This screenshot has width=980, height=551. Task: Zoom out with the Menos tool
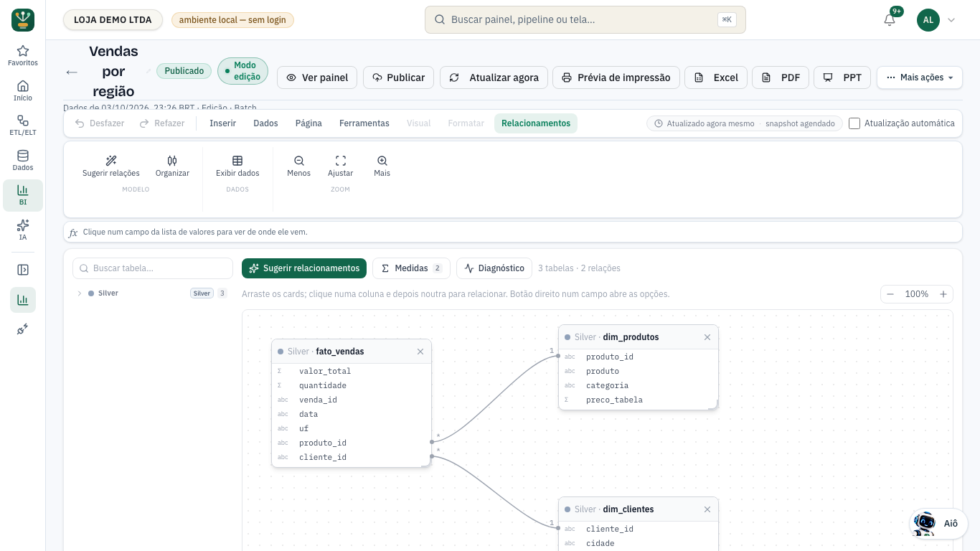pos(299,166)
